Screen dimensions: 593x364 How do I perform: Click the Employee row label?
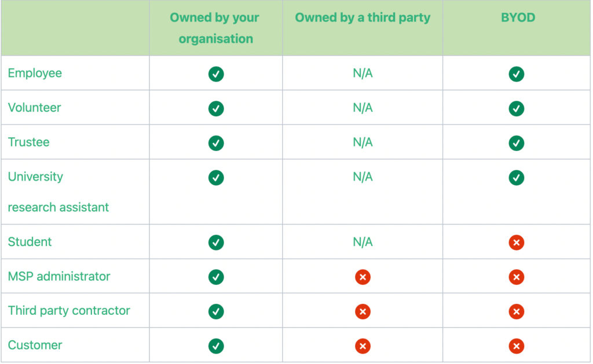pos(35,73)
